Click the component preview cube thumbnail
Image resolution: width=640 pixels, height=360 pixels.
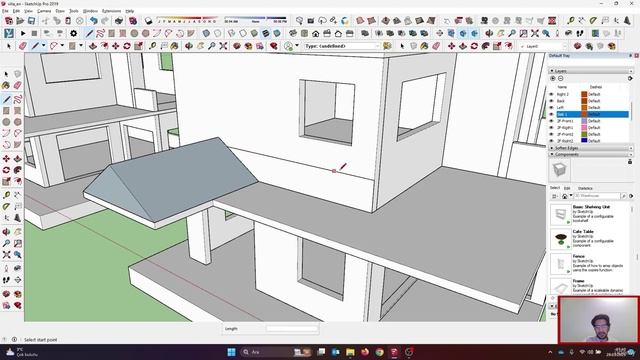[560, 170]
